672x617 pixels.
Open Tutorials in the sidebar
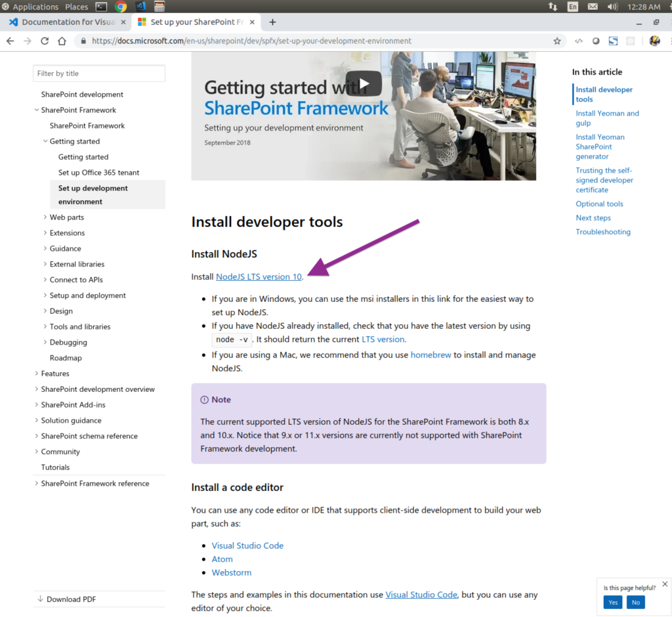click(55, 467)
